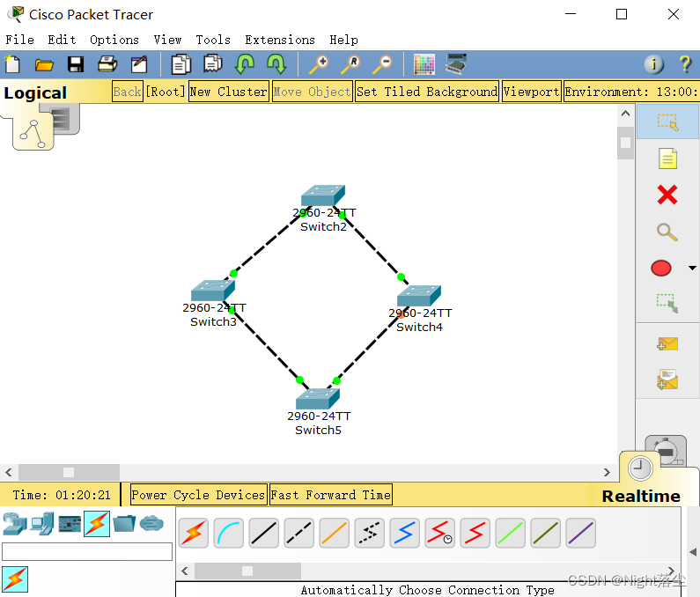Pick the Inspect magnifier tool
Viewport: 700px width, 597px height.
pos(667,232)
